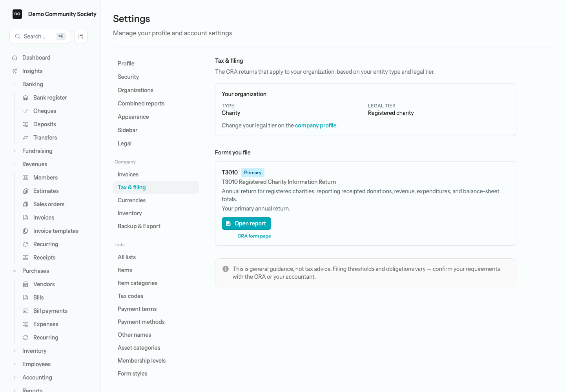This screenshot has height=392, width=565.
Task: Click the Bill payments card icon
Action: pos(26,311)
